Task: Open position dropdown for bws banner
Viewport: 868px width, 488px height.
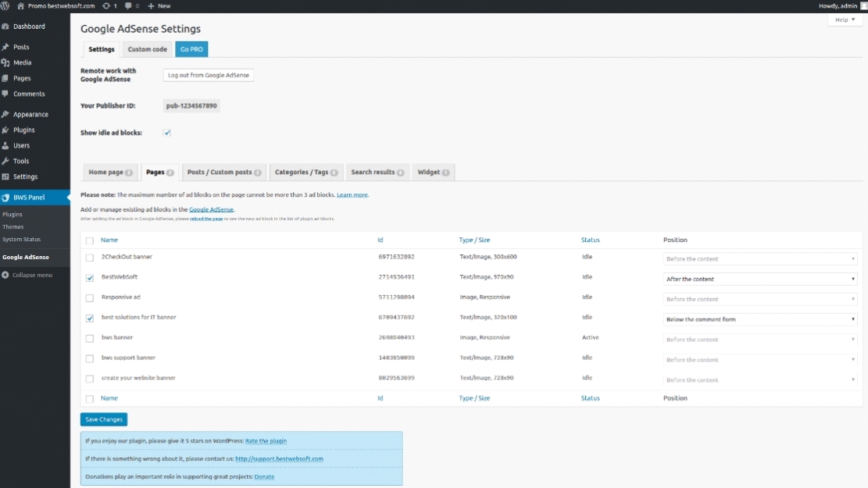Action: pyautogui.click(x=760, y=340)
